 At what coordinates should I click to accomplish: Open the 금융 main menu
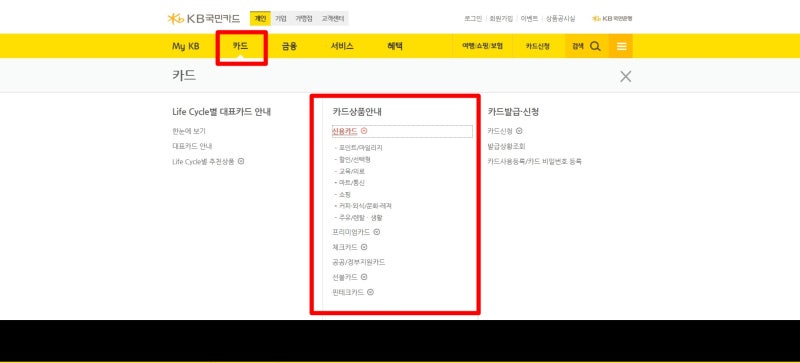pos(289,46)
